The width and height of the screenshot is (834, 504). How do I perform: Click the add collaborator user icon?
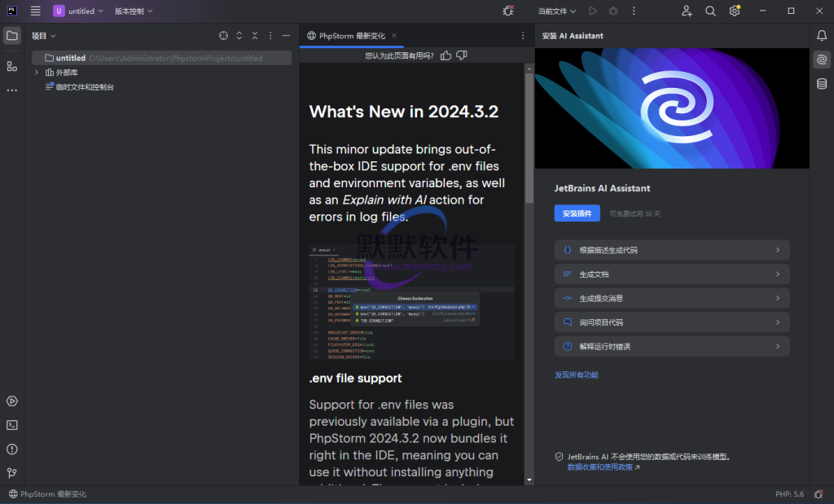click(x=687, y=11)
